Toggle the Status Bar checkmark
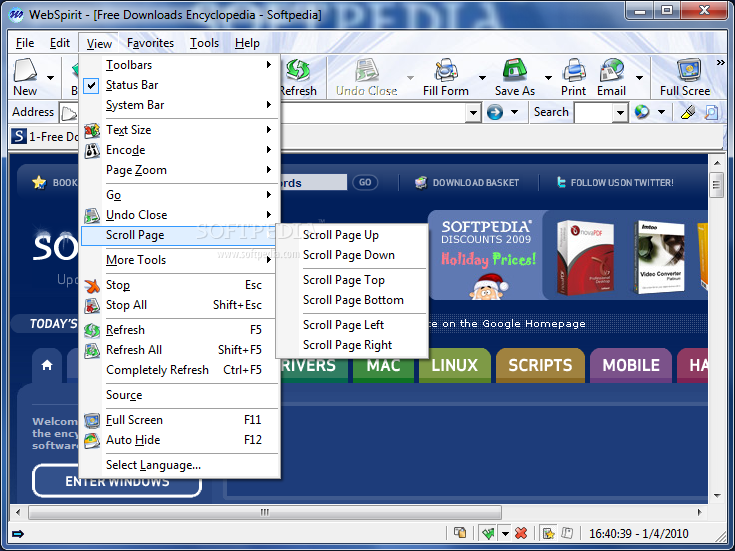Screen dimensions: 735x551 (91, 85)
